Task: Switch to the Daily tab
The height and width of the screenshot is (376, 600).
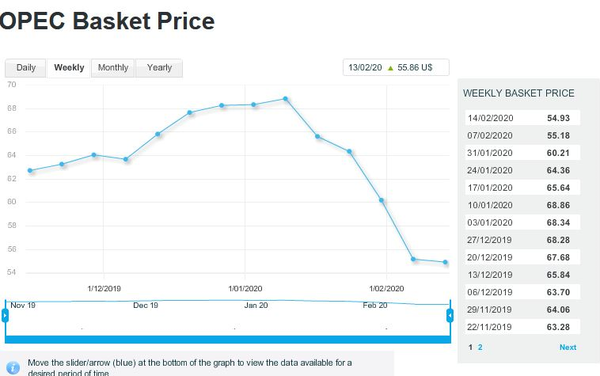Action: pyautogui.click(x=26, y=68)
